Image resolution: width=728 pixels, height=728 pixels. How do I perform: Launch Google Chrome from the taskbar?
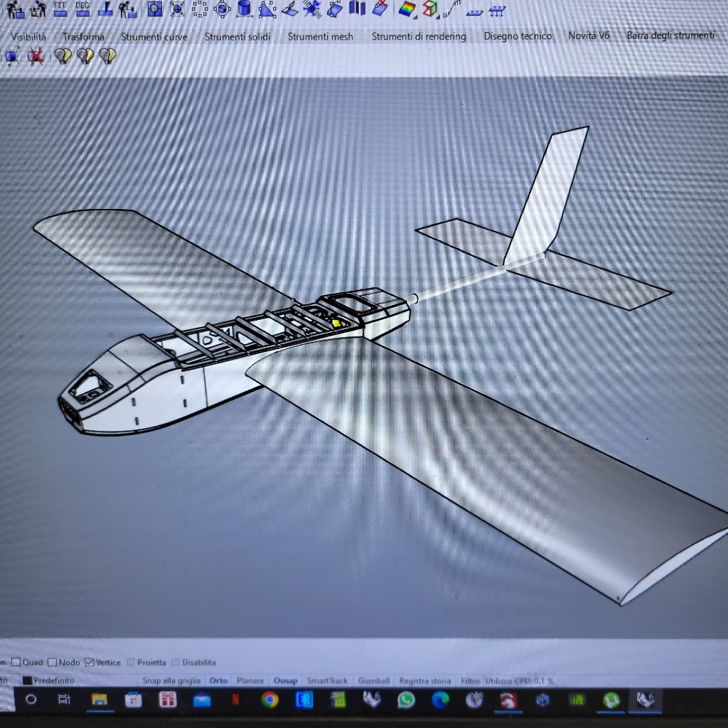(x=269, y=700)
